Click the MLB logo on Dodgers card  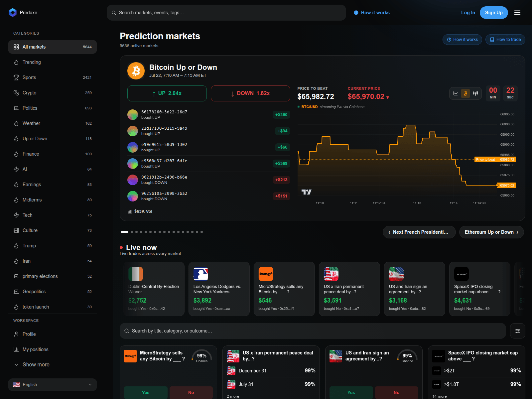[x=201, y=274]
